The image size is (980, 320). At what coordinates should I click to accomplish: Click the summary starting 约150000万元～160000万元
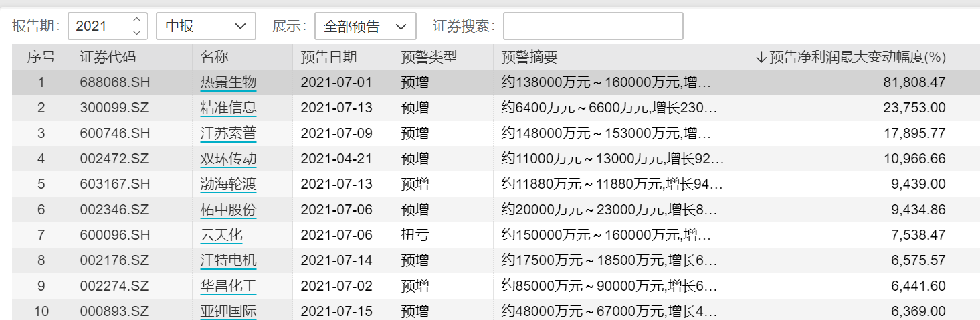607,235
